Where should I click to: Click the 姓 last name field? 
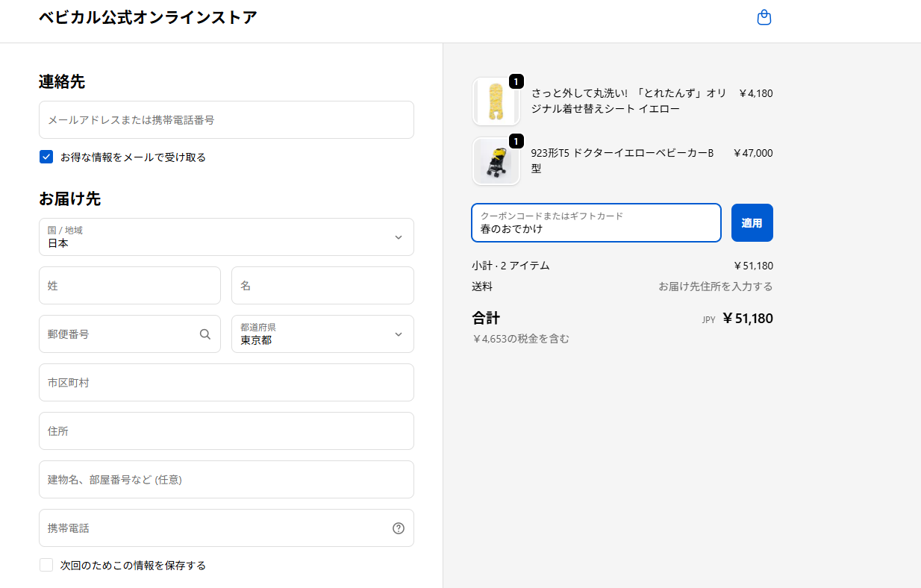pyautogui.click(x=129, y=286)
